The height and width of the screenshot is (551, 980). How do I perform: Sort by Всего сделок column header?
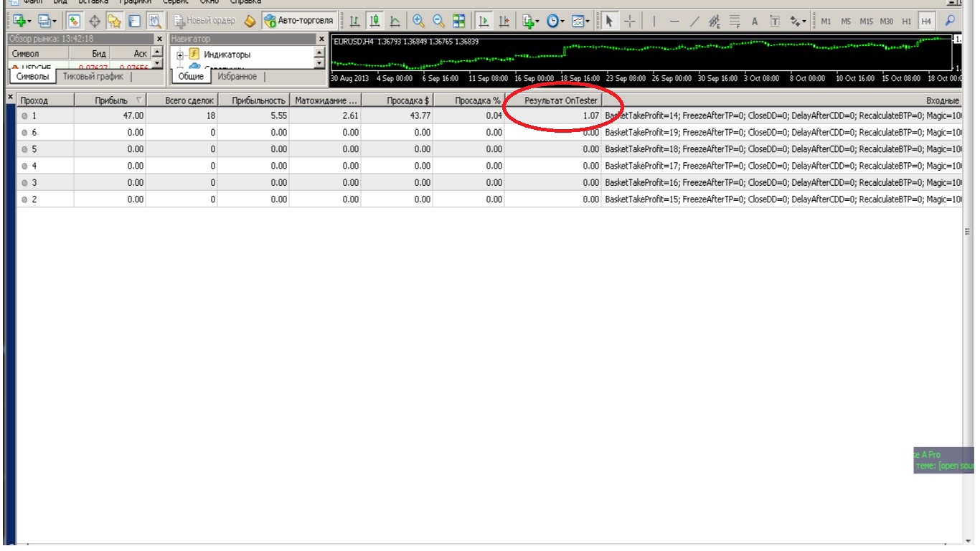(x=182, y=100)
